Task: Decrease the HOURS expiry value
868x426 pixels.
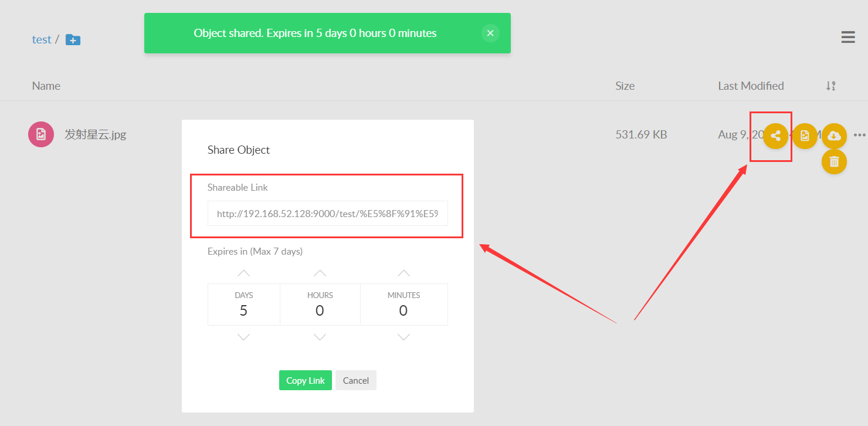Action: pos(320,337)
